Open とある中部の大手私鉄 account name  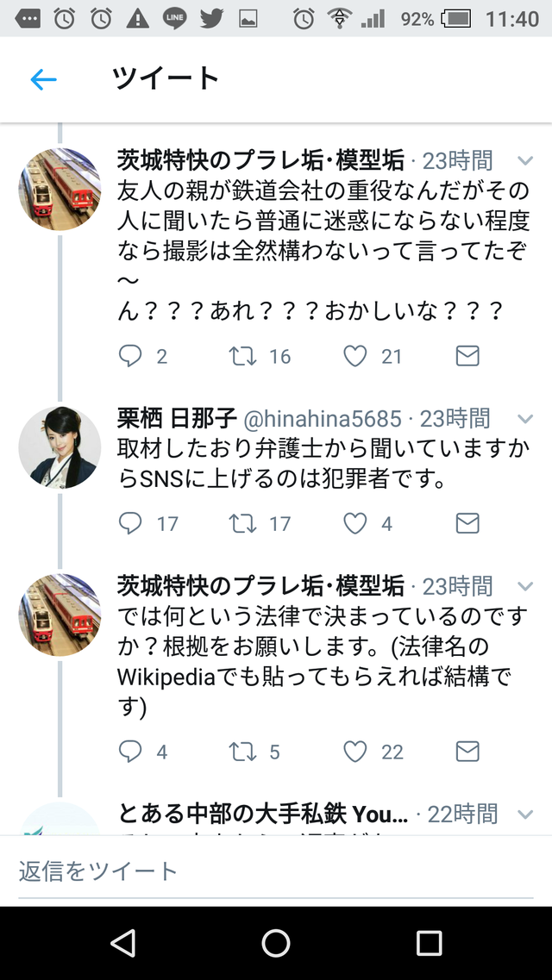point(262,814)
